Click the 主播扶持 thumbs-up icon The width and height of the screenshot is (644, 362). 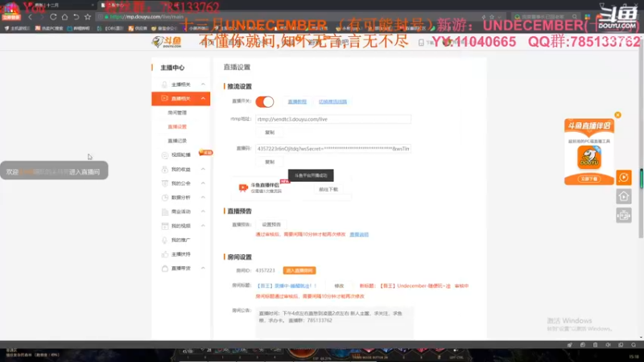pos(165,254)
